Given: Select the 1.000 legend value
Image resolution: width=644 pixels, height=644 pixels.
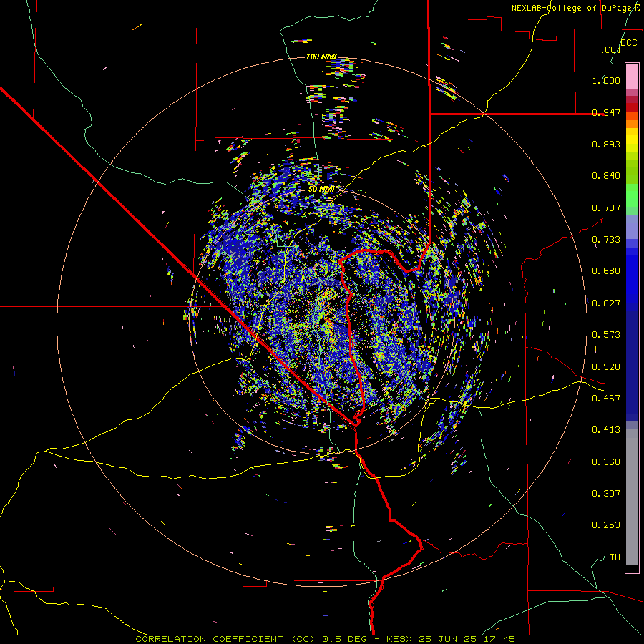Looking at the screenshot, I should coord(606,80).
